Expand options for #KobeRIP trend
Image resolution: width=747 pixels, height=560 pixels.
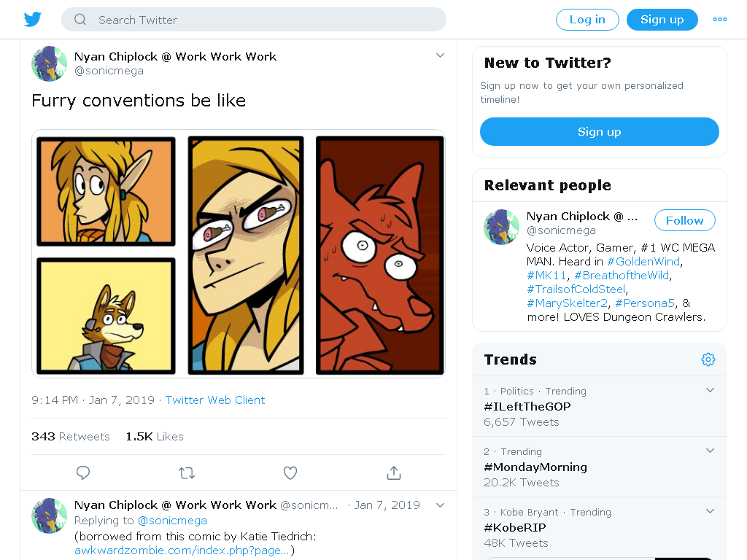(710, 511)
